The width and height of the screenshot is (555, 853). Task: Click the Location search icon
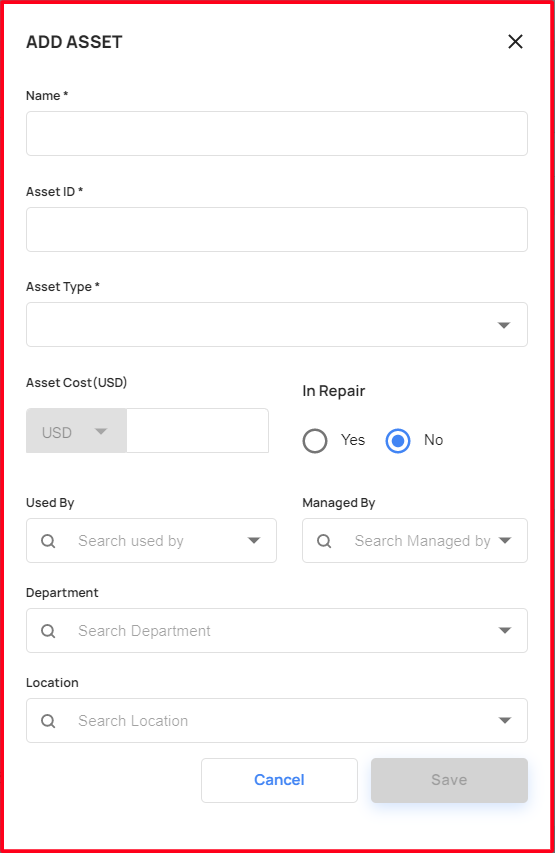[48, 721]
